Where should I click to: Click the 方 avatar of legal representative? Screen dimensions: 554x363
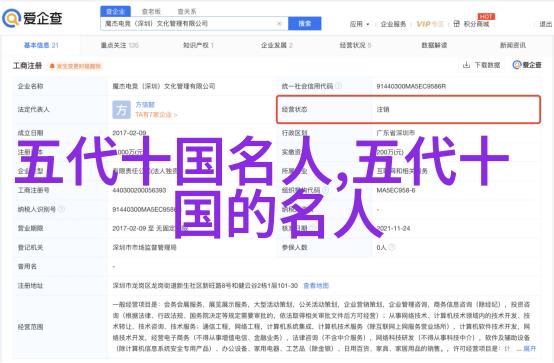coord(121,110)
